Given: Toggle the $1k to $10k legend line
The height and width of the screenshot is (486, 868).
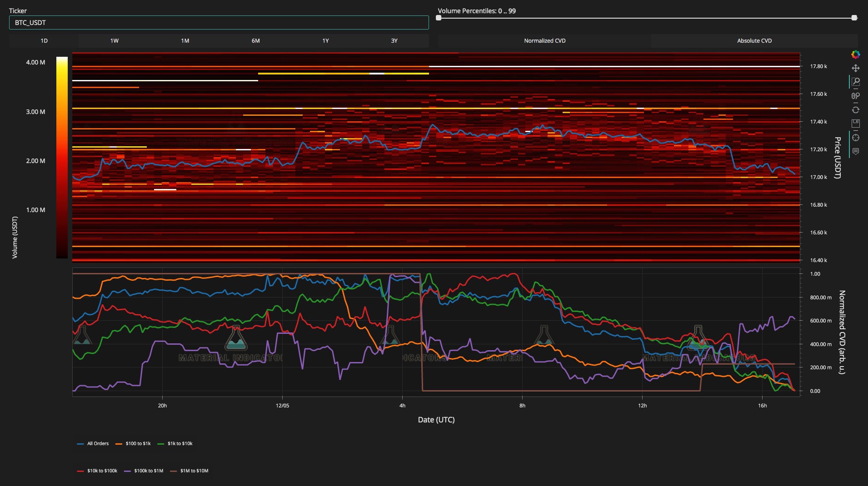Looking at the screenshot, I should point(175,444).
